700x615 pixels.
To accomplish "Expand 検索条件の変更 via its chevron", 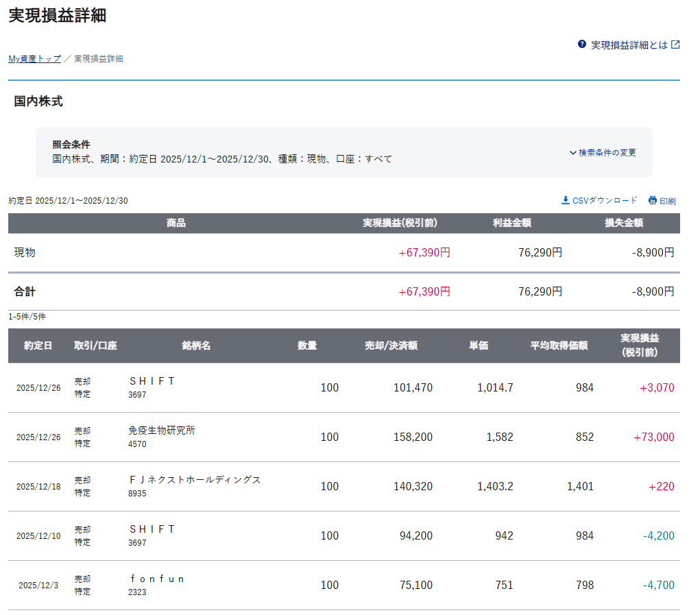I will click(573, 153).
